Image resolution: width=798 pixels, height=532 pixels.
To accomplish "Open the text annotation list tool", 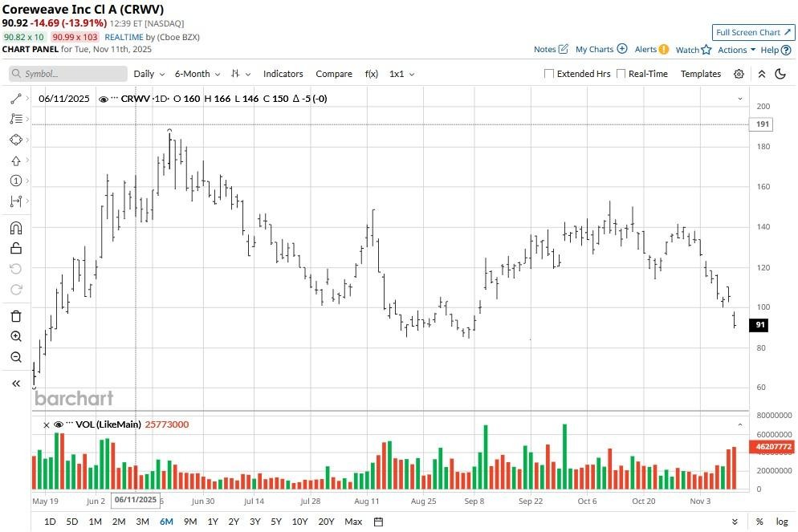I will point(16,119).
